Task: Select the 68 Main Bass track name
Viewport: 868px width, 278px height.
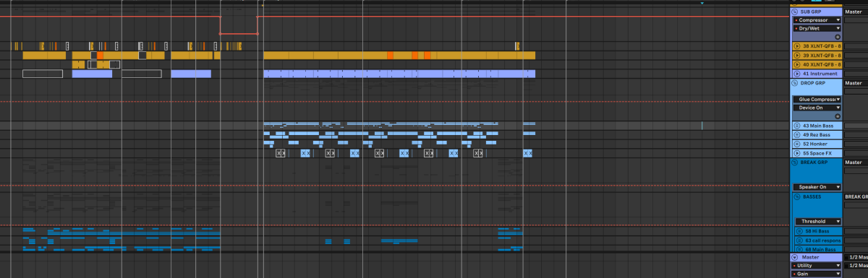Action: click(820, 249)
